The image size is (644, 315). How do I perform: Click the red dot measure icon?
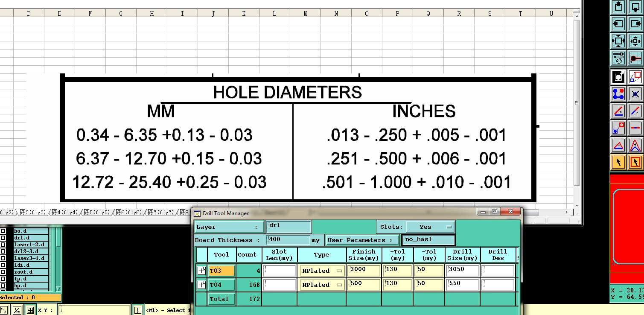(x=635, y=58)
